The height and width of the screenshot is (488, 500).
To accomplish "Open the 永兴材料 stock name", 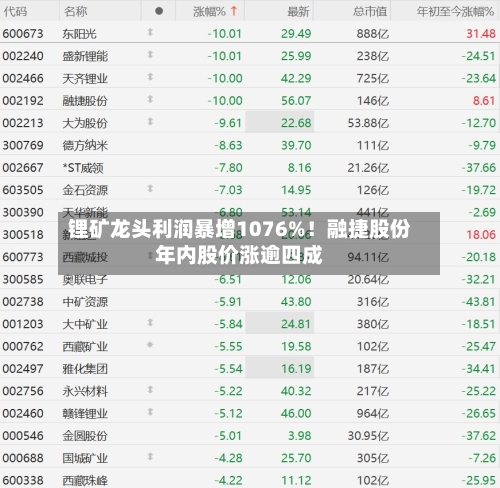I will (x=85, y=391).
